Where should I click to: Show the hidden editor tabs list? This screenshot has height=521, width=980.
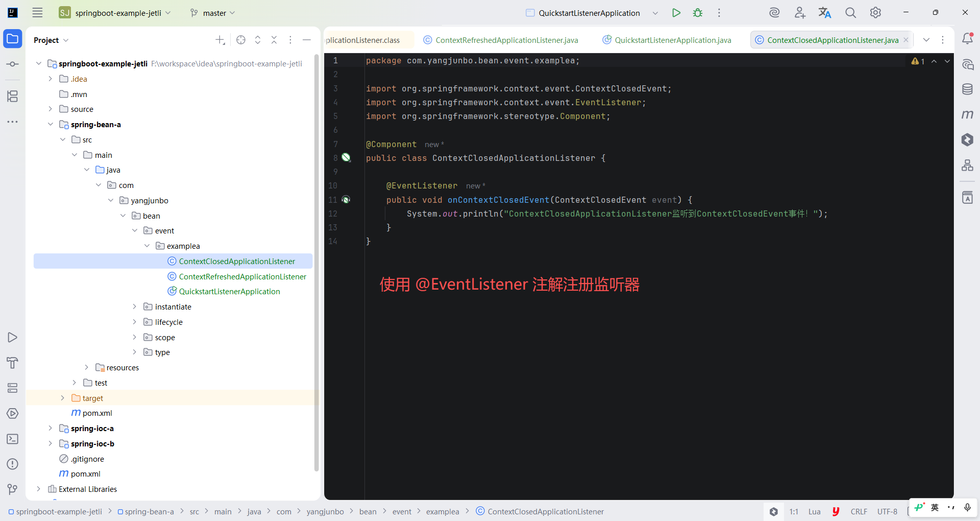coord(926,40)
